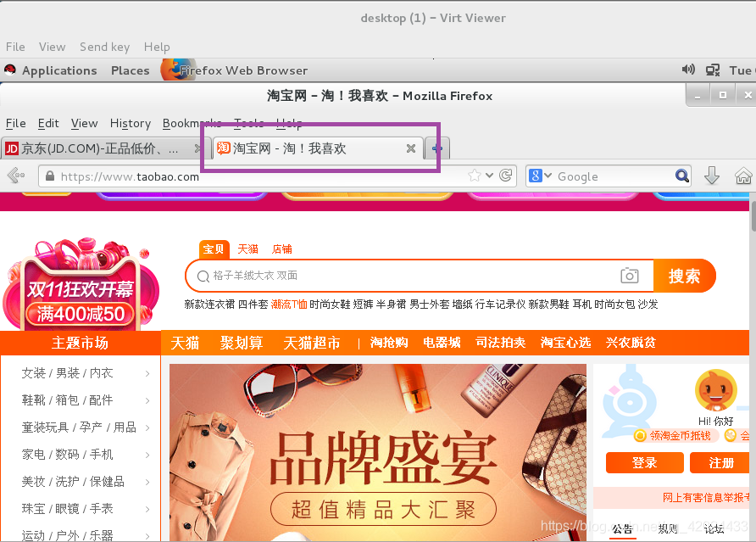Open Virt Viewer File menu
Image resolution: width=756 pixels, height=542 pixels.
click(x=15, y=47)
